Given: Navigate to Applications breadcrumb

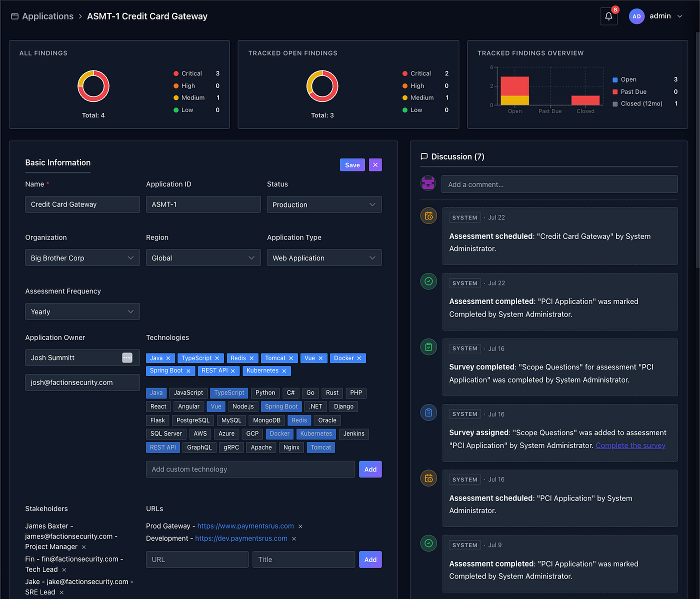Looking at the screenshot, I should [x=47, y=16].
